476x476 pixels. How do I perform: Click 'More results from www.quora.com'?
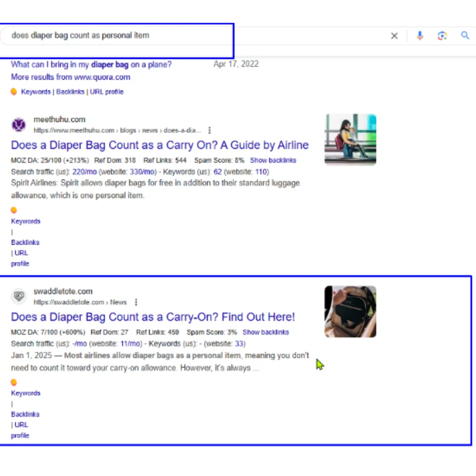pyautogui.click(x=70, y=77)
